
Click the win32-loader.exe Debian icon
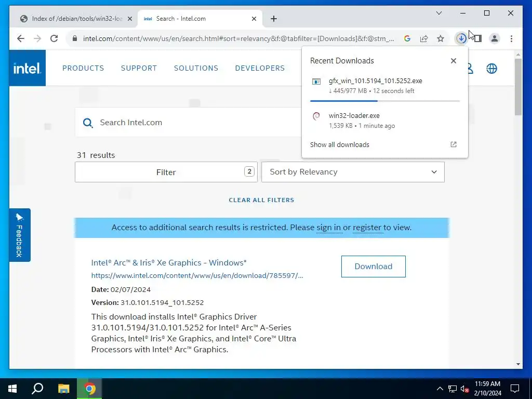[x=316, y=116]
